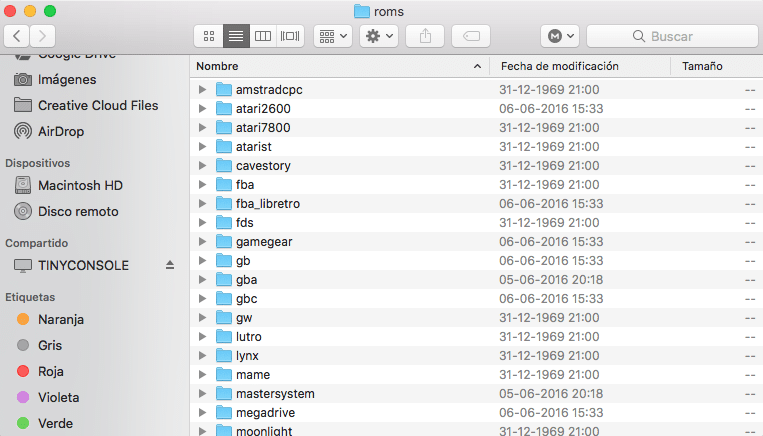763x436 pixels.
Task: Select the gb folder icon
Action: 224,260
